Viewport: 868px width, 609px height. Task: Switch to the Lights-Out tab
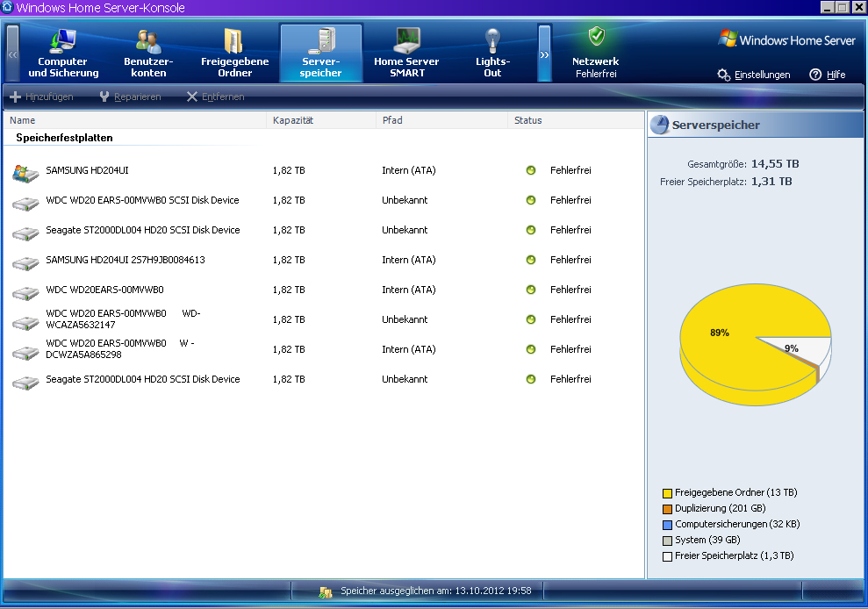492,54
